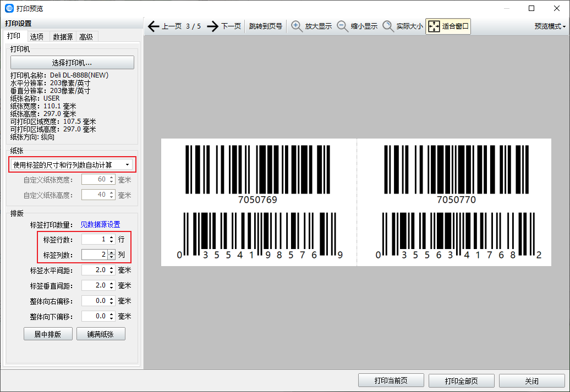This screenshot has width=570, height=392.
Task: Click the 见数据源设置 link
Action: pyautogui.click(x=100, y=224)
